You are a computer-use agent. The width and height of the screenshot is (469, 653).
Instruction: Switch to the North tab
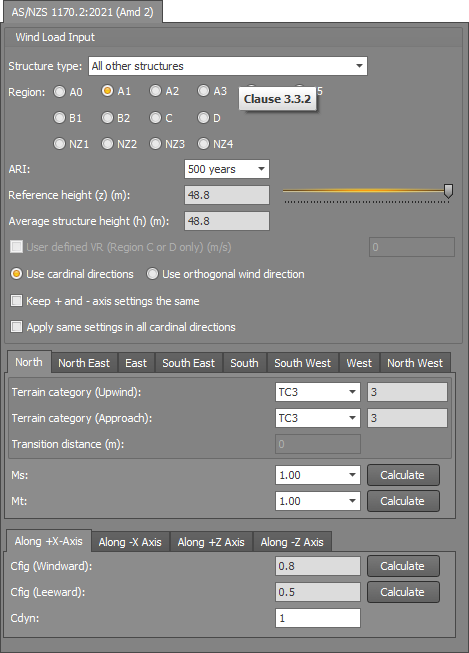point(29,362)
